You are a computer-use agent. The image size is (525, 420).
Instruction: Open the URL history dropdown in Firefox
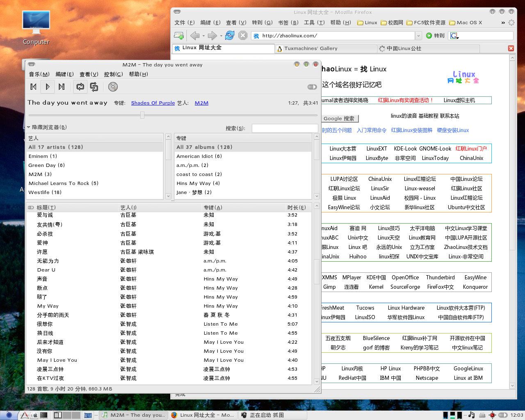pos(418,36)
